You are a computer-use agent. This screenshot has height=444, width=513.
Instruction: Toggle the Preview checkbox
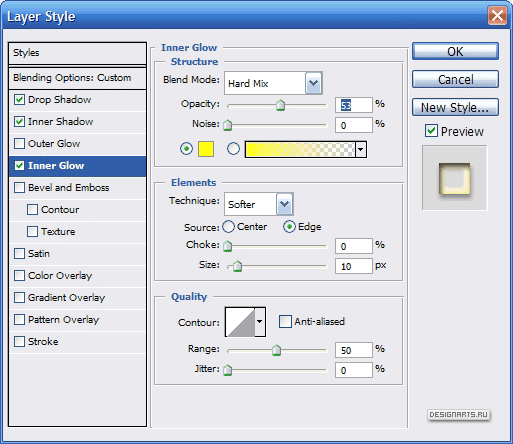pos(431,131)
